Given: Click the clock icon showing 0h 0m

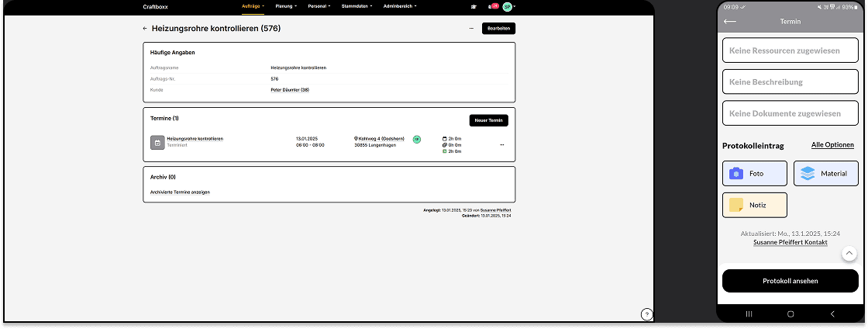Looking at the screenshot, I should (445, 144).
